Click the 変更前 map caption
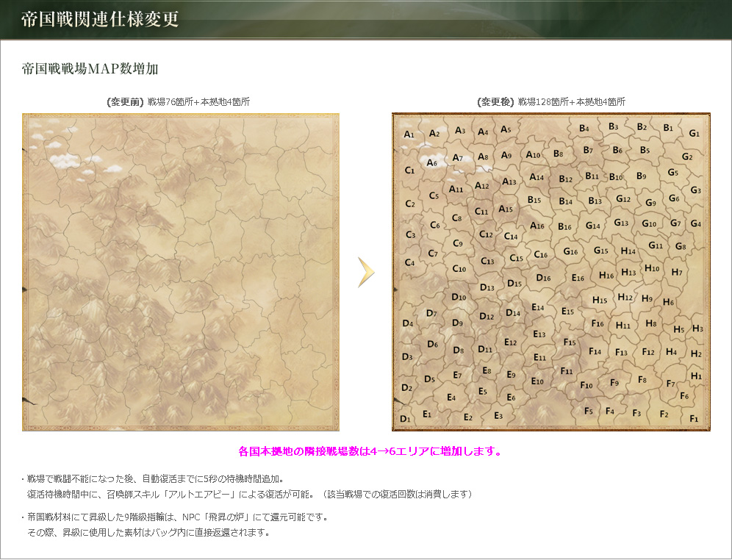732x560 pixels. coord(178,101)
